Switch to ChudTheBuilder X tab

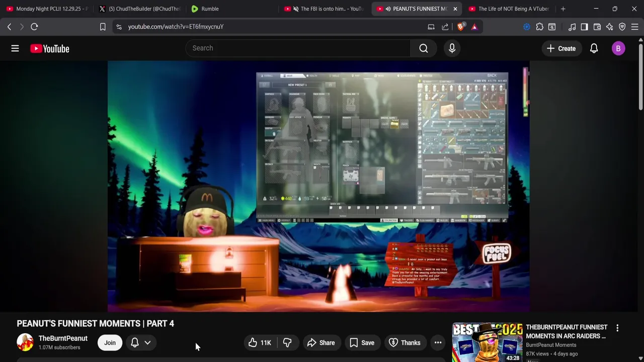click(x=139, y=9)
